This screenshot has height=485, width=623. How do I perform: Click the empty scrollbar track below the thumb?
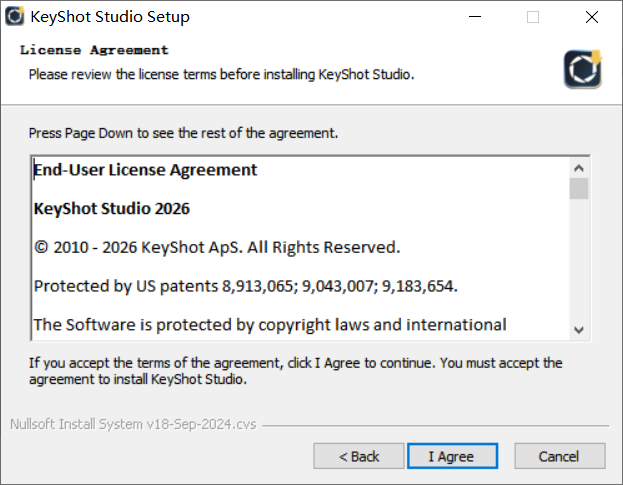pyautogui.click(x=579, y=259)
